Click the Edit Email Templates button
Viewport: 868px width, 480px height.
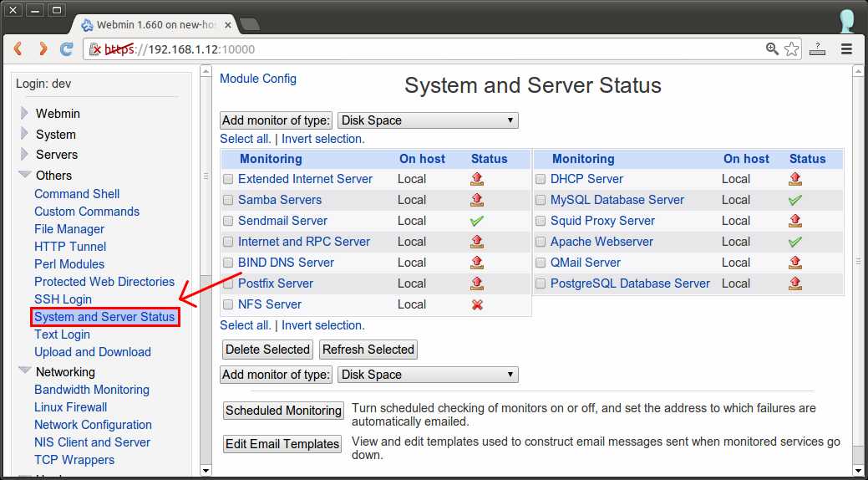(x=282, y=444)
